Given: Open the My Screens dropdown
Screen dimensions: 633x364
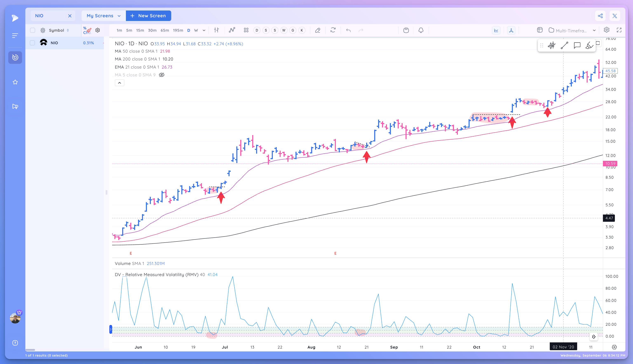Looking at the screenshot, I should coord(103,15).
